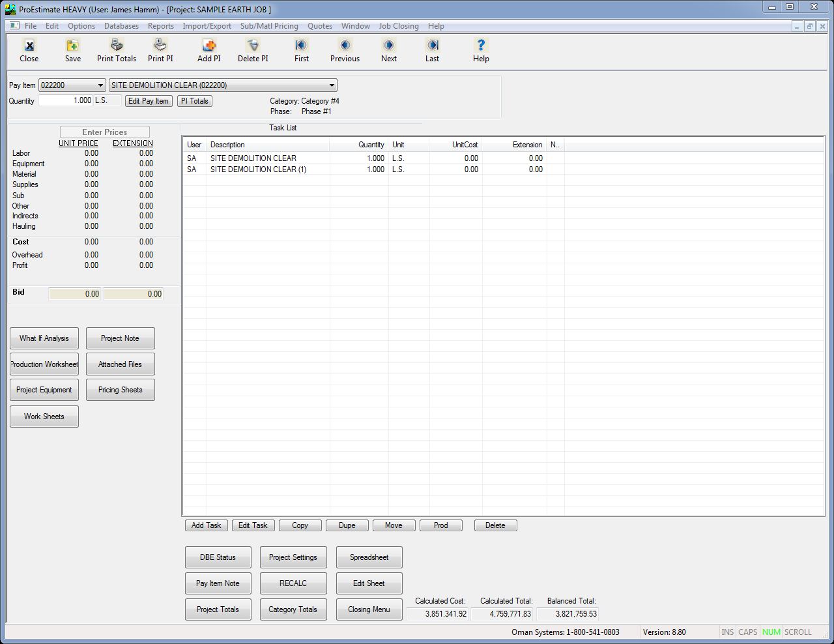
Task: Click the Bid unit price field
Action: tap(75, 294)
